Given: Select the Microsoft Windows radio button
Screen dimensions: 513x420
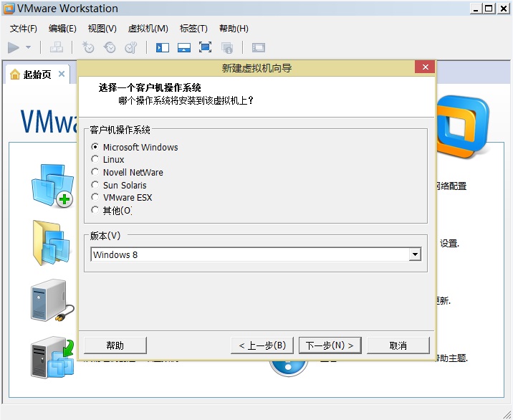Looking at the screenshot, I should click(95, 147).
